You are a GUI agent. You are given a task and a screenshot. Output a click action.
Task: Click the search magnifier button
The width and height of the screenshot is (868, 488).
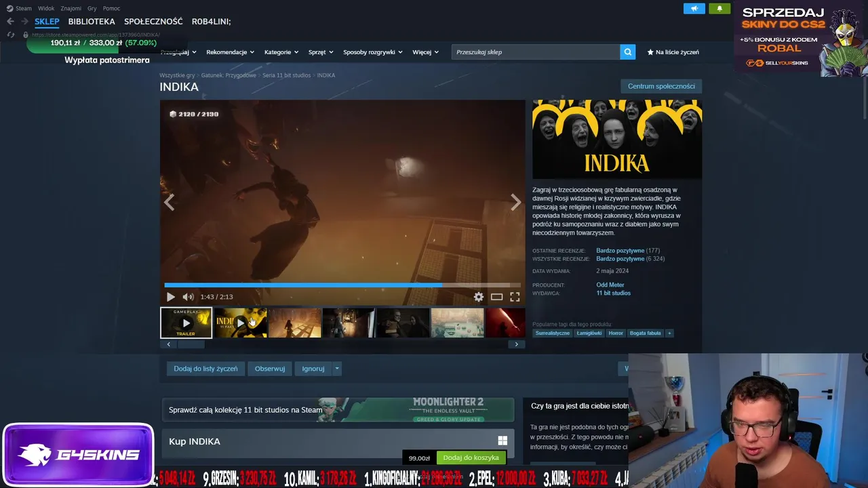tap(628, 52)
